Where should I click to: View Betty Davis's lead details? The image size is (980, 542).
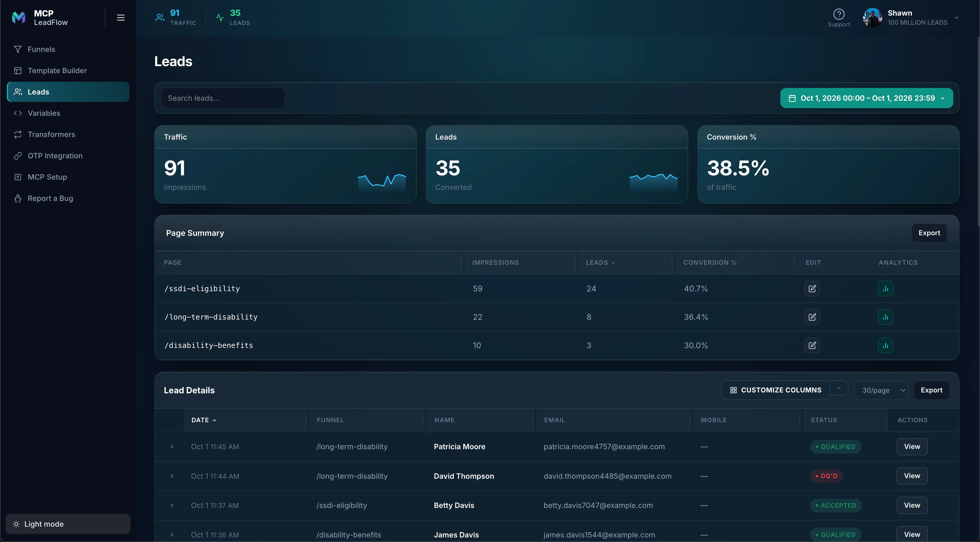[912, 505]
